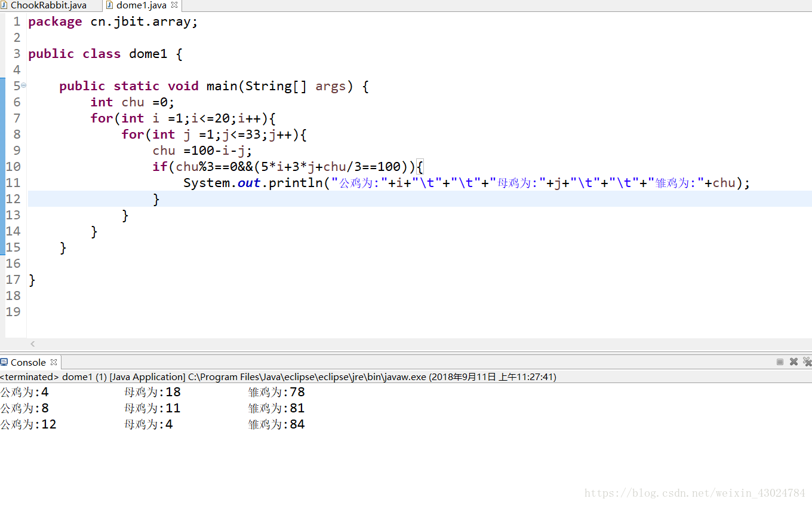Screen dimensions: 812x505
Task: Click line number 17 in the gutter
Action: (13, 279)
